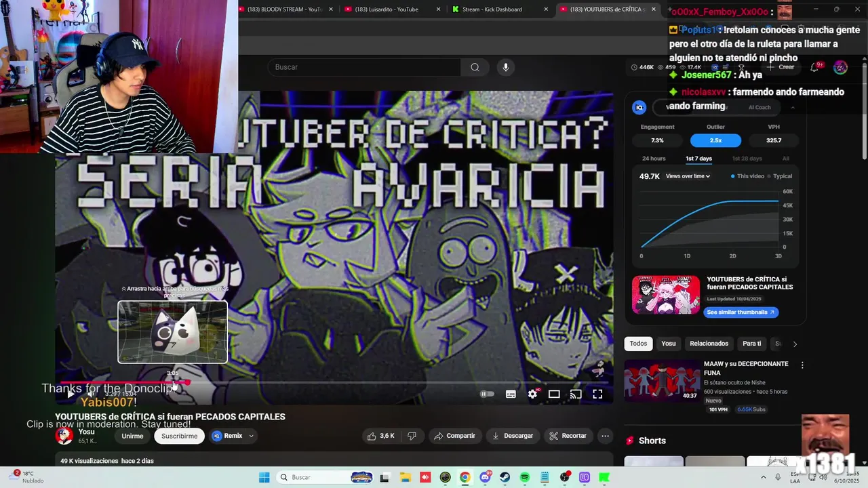Activate voice search microphone icon
The image size is (868, 488).
(505, 67)
